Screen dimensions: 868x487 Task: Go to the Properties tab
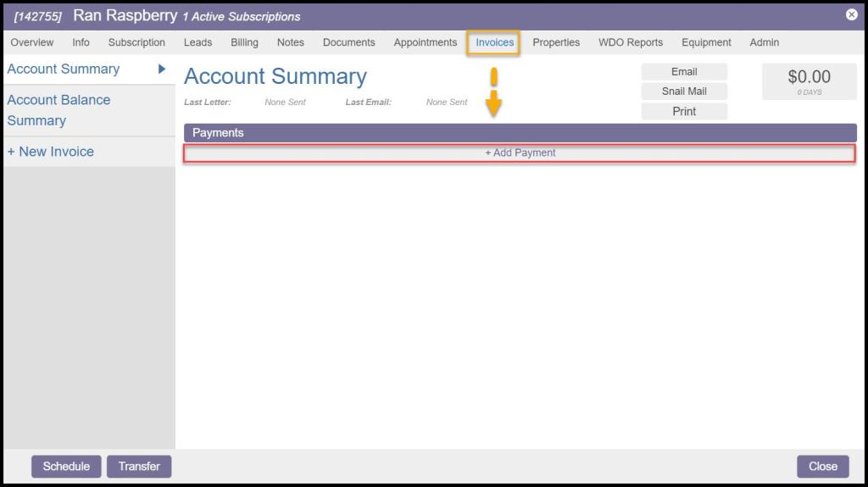coord(556,42)
